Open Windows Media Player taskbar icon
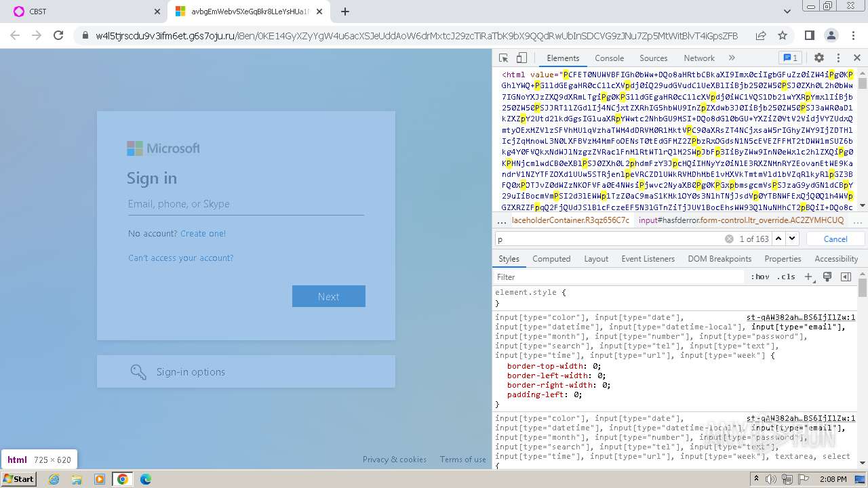The image size is (868, 488). [100, 479]
